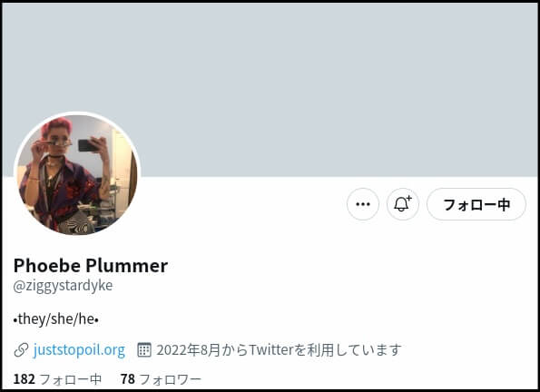Toggle the フォロー中 following button
540x392 pixels.
point(476,204)
